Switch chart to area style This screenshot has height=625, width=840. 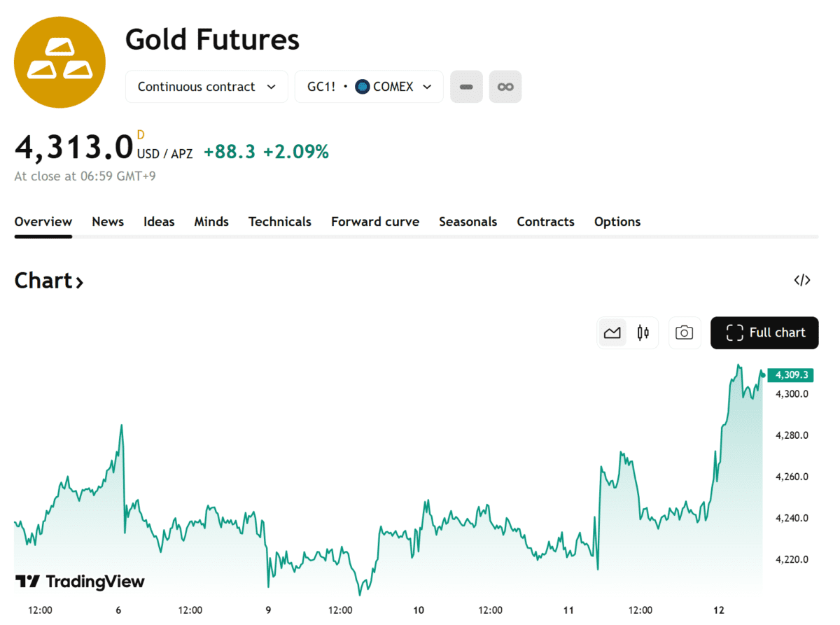coord(612,332)
